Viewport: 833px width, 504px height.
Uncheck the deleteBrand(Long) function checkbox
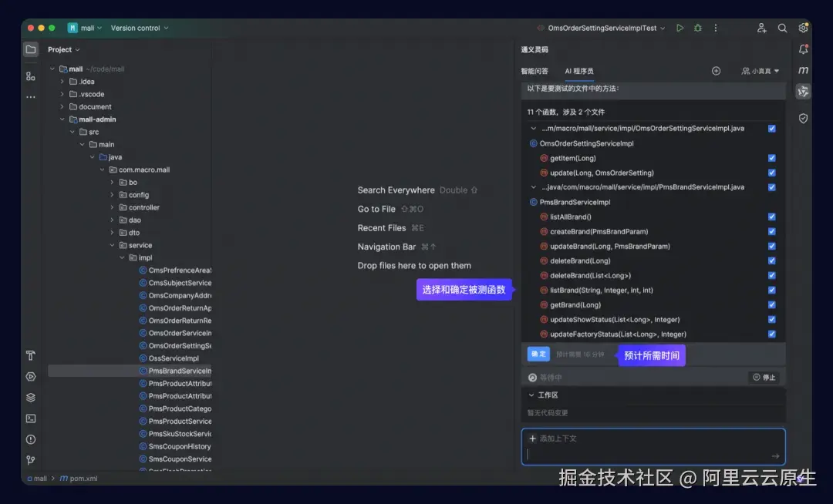tap(771, 260)
